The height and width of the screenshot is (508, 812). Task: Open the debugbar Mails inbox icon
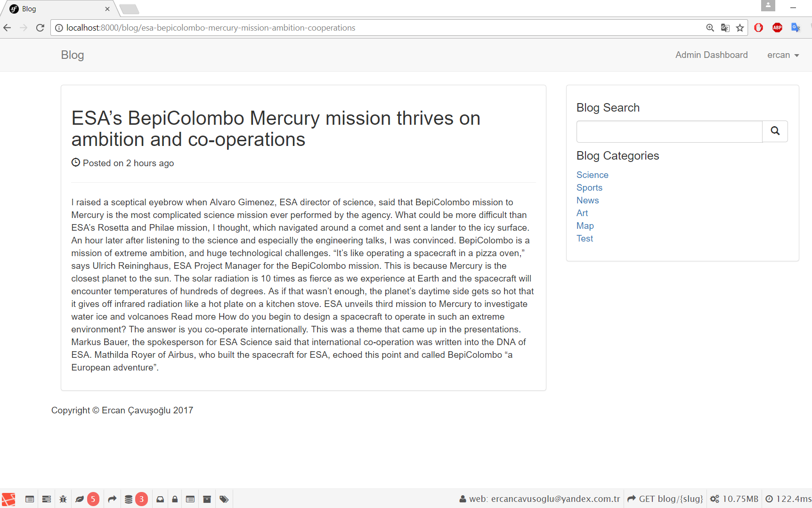tap(160, 499)
